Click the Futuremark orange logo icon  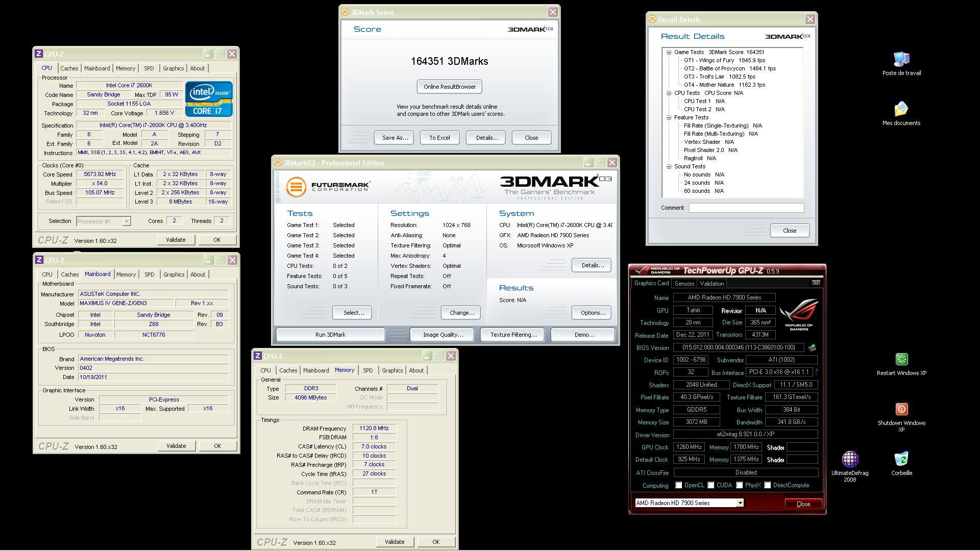click(x=296, y=187)
